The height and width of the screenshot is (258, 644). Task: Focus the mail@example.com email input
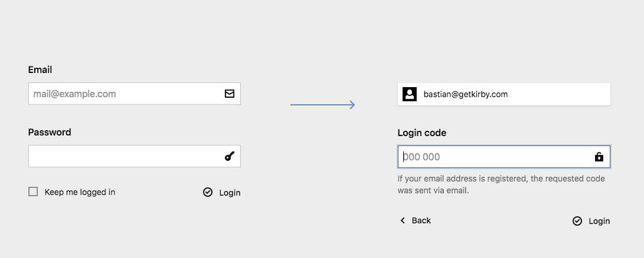click(x=134, y=94)
